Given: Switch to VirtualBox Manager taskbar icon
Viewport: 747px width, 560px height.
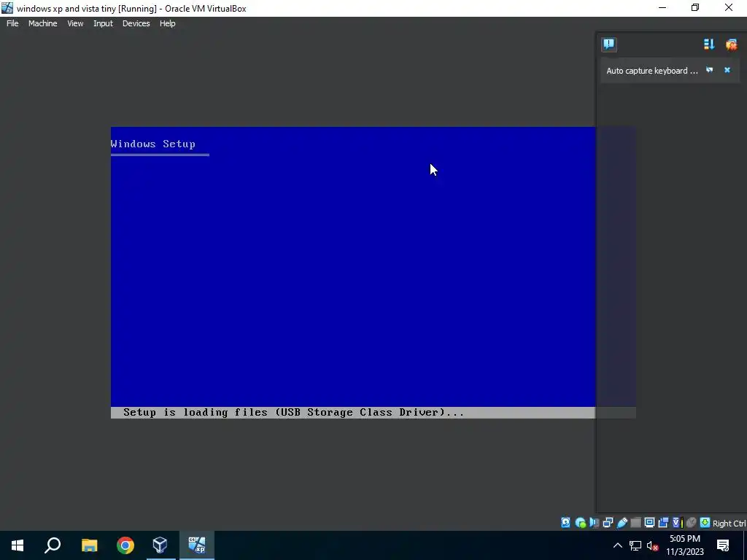Looking at the screenshot, I should (160, 545).
